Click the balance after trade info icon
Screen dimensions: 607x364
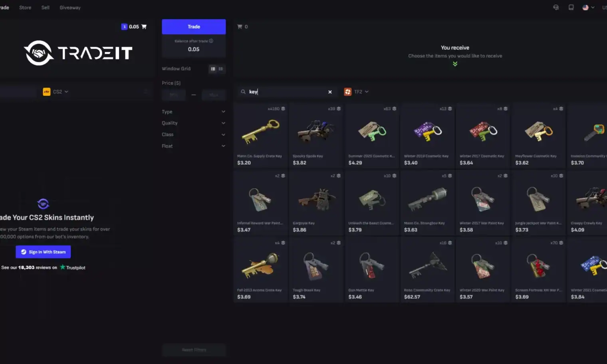[211, 41]
